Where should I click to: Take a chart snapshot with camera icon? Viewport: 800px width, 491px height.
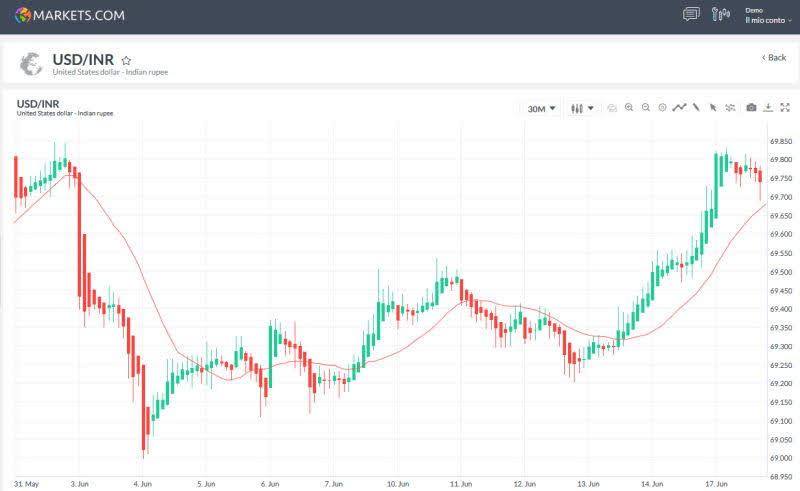[751, 108]
